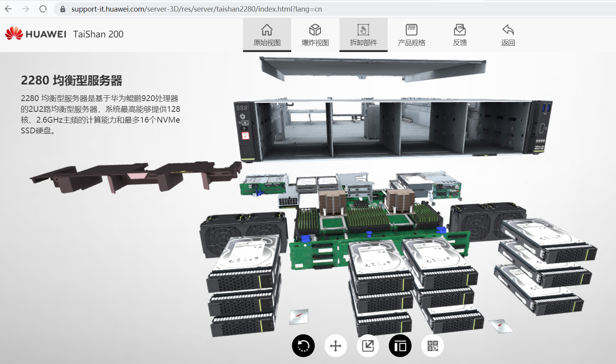
Task: Toggle the black panel layout button
Action: pyautogui.click(x=400, y=345)
